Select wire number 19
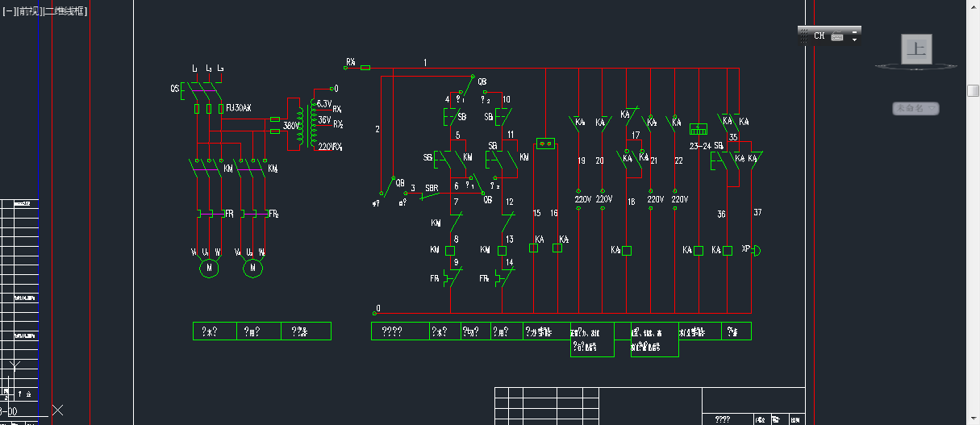Viewport: 980px width, 425px height. pyautogui.click(x=581, y=161)
